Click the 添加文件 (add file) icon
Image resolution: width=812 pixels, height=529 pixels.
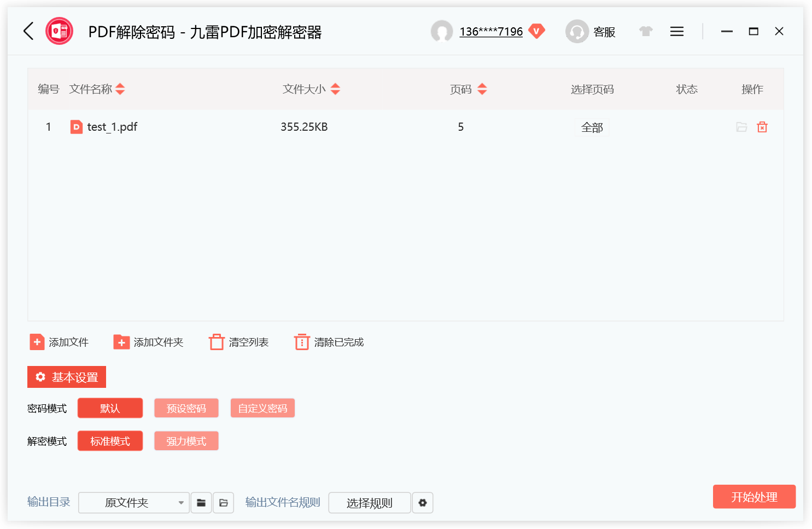pyautogui.click(x=37, y=341)
